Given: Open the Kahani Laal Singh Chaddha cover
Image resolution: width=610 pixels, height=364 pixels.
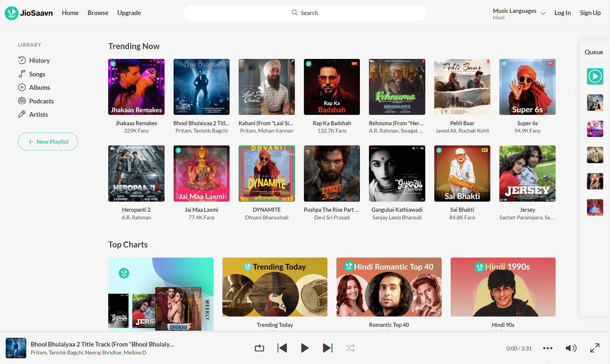Looking at the screenshot, I should [x=267, y=87].
